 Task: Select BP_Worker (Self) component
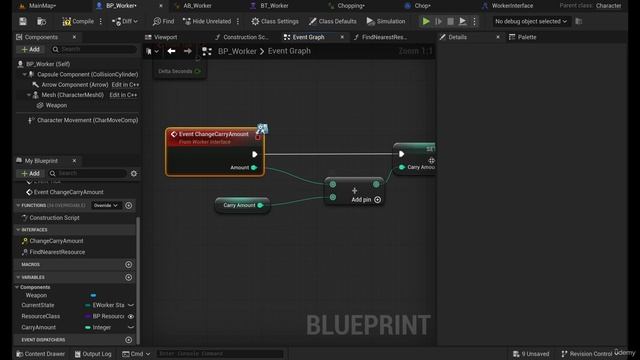(x=48, y=64)
